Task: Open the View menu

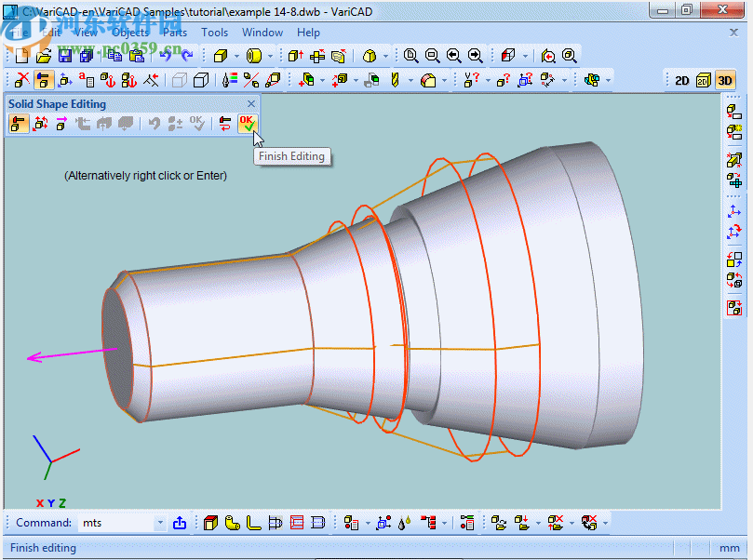Action: 86,33
